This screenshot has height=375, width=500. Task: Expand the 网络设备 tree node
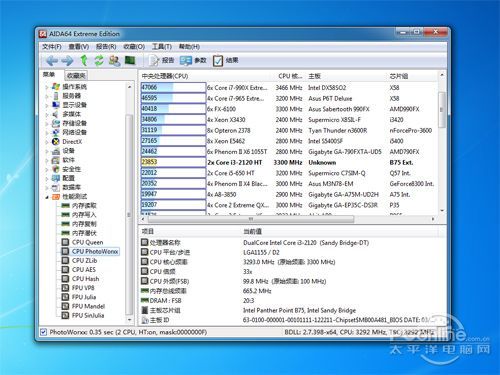[47, 132]
